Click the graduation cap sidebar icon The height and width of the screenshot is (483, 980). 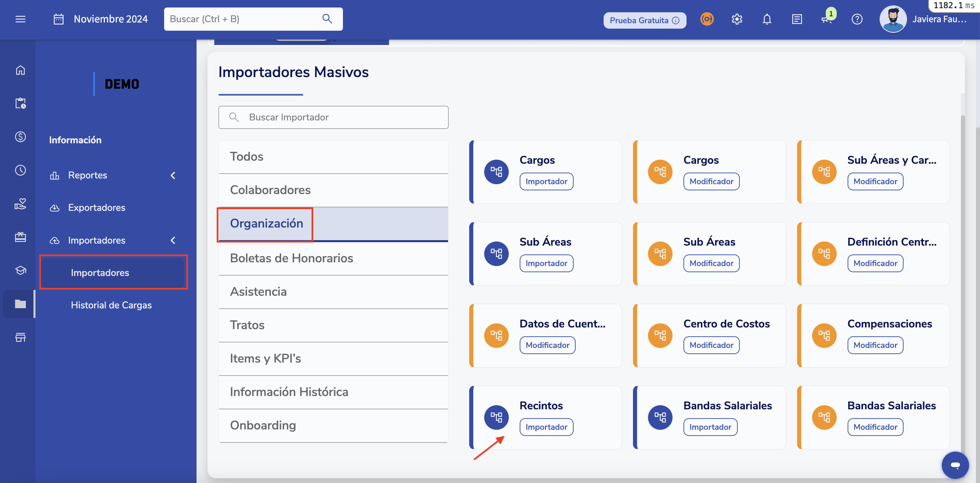[20, 270]
